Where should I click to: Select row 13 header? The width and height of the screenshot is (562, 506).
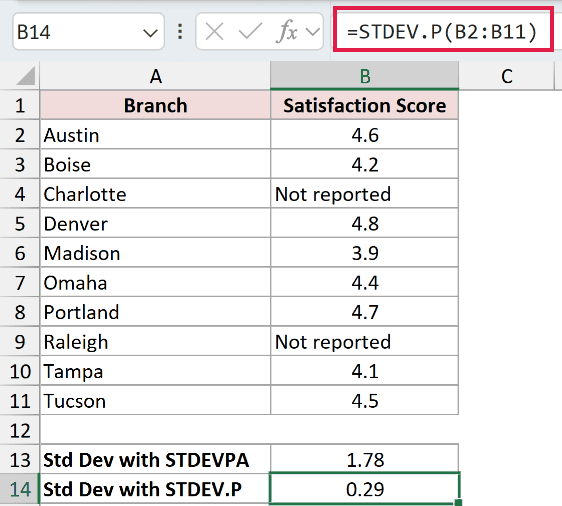pos(20,460)
